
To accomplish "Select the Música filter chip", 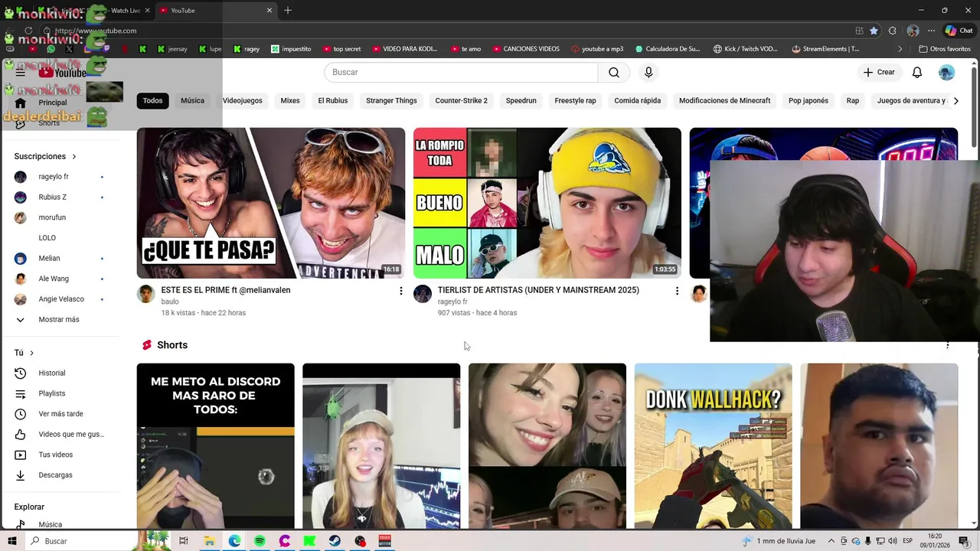I will 192,100.
